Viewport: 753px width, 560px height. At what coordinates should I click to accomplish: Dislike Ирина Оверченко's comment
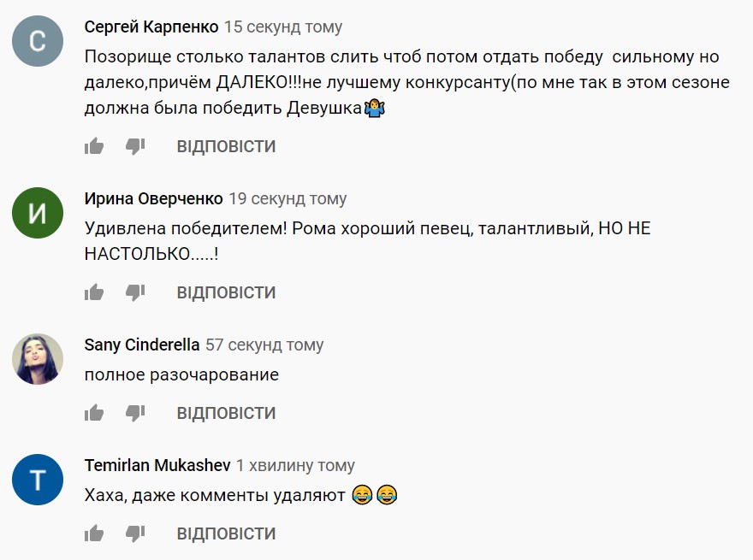pos(135,292)
